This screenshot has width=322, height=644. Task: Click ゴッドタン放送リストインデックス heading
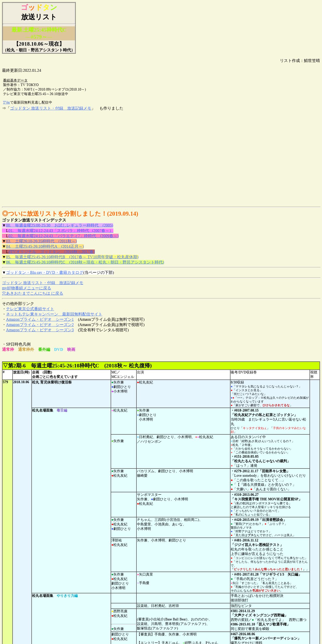34,220
